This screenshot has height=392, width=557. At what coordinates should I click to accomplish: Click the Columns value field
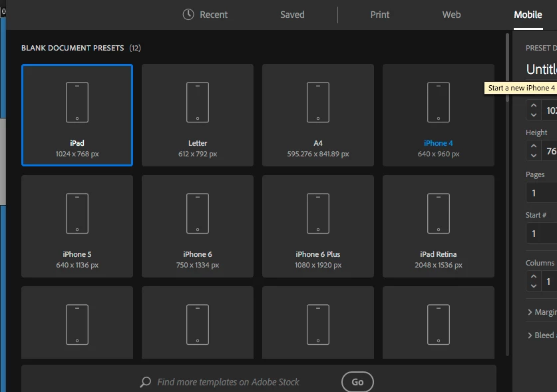(x=549, y=281)
